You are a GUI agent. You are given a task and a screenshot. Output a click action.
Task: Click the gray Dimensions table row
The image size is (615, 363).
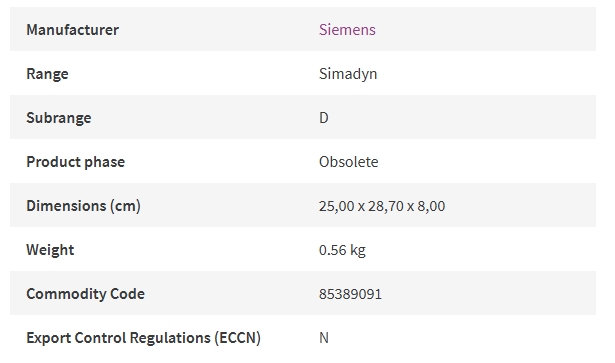point(303,205)
